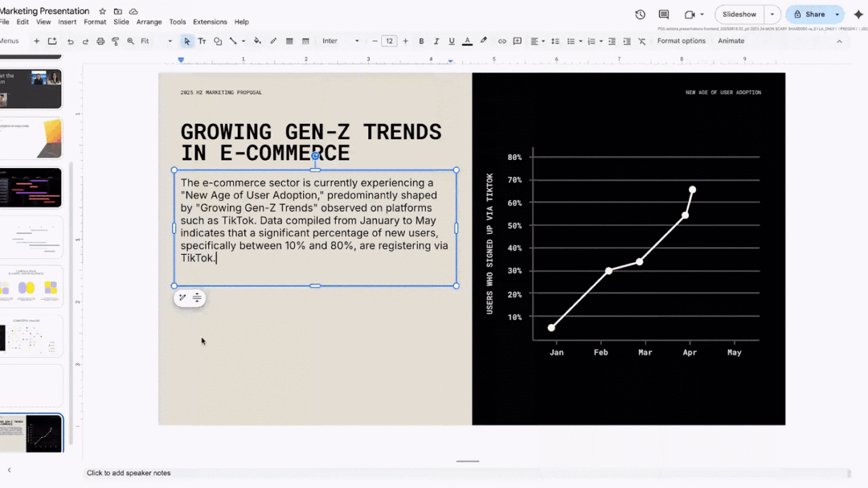Open the File menu
Screen dimensions: 868x488
pyautogui.click(x=4, y=22)
